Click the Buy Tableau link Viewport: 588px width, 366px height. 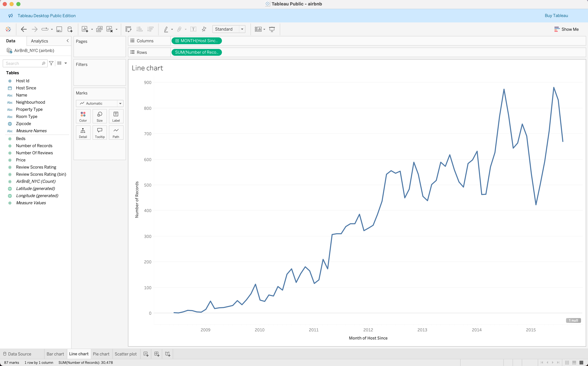(556, 15)
